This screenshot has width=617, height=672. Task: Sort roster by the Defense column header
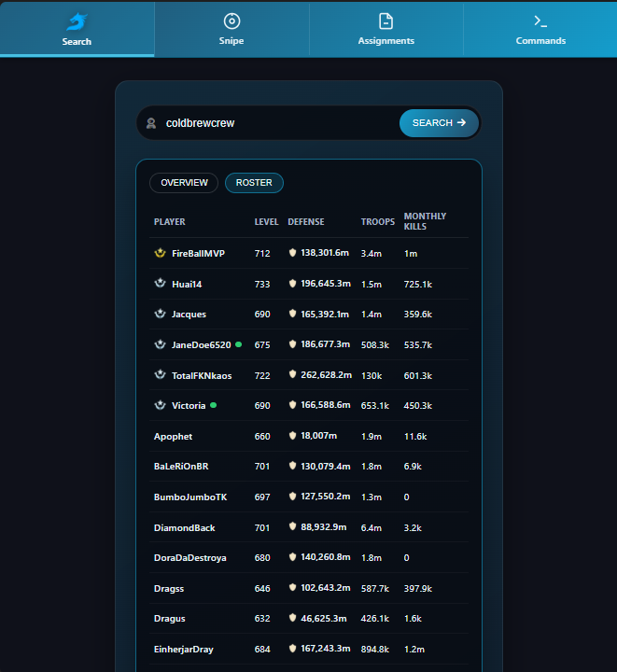(x=306, y=222)
